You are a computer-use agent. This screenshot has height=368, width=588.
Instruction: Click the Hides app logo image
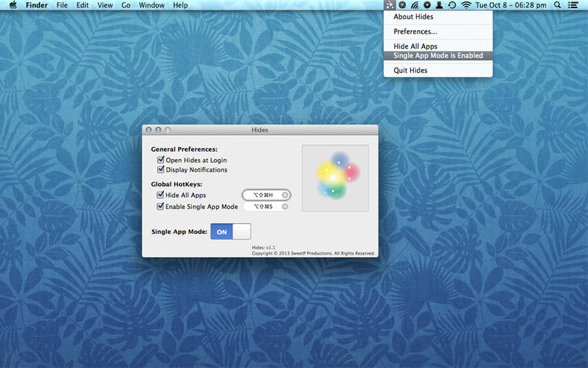(335, 177)
